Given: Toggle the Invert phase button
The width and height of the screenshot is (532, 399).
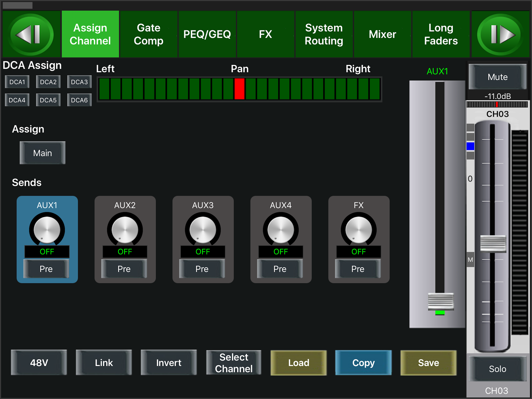Looking at the screenshot, I should click(x=169, y=363).
